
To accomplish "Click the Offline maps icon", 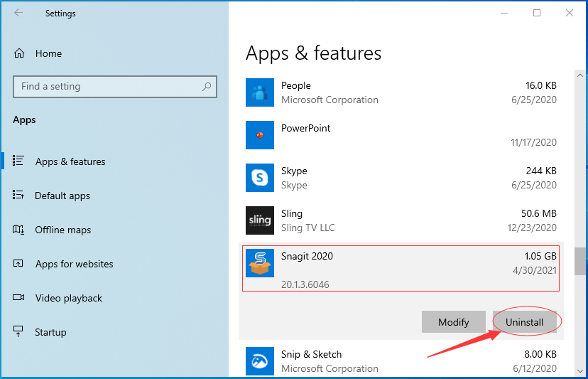I will [x=18, y=229].
